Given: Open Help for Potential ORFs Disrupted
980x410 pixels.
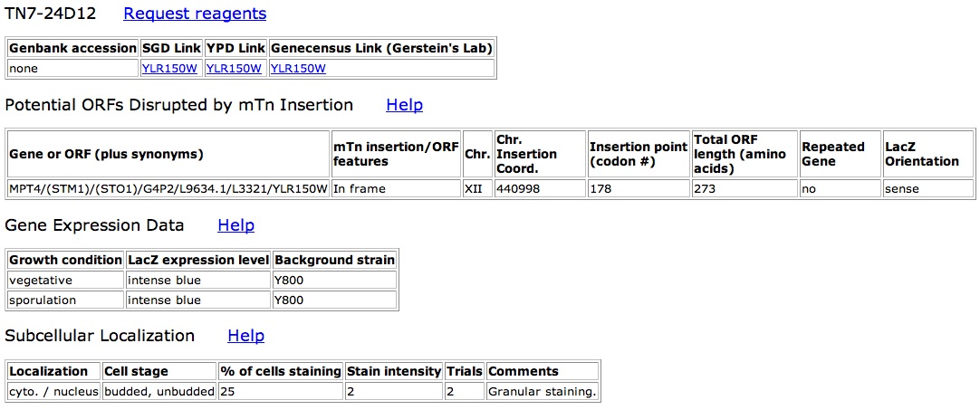Looking at the screenshot, I should coord(404,105).
